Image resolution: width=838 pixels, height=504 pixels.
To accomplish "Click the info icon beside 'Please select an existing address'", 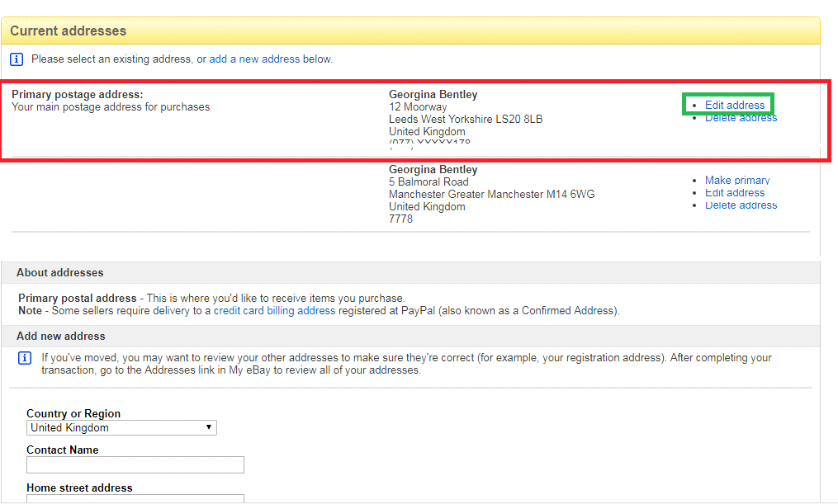I will [x=17, y=59].
